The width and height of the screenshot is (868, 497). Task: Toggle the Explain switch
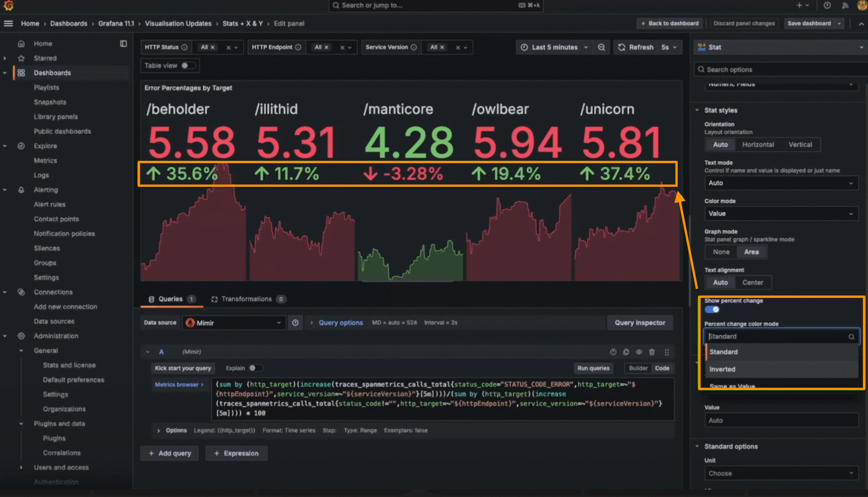[x=255, y=368]
